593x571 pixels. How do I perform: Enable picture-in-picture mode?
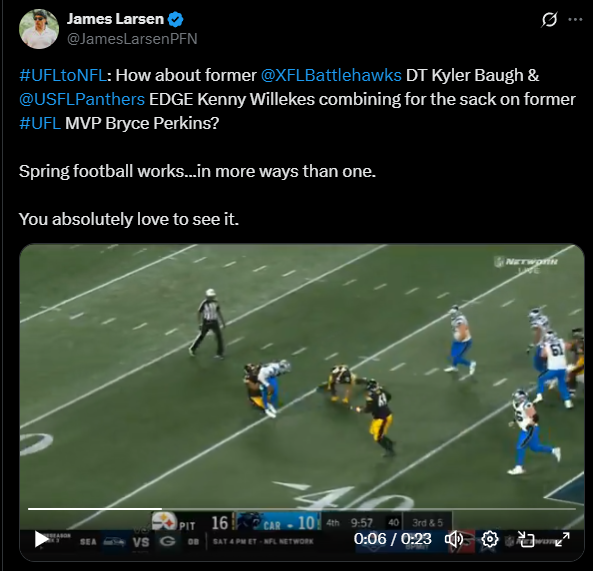pos(526,539)
